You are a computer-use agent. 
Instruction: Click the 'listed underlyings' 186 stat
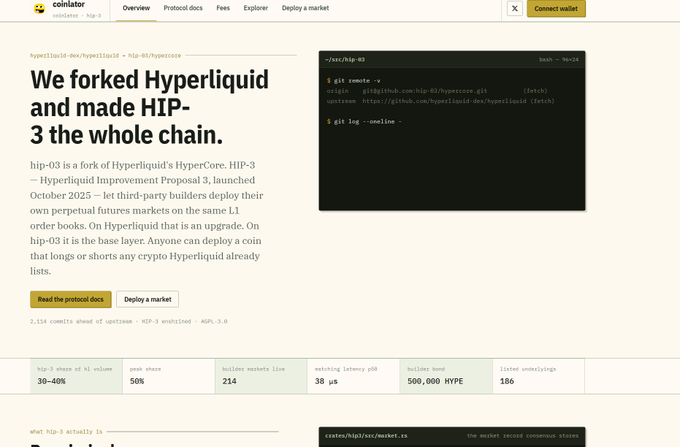point(539,376)
